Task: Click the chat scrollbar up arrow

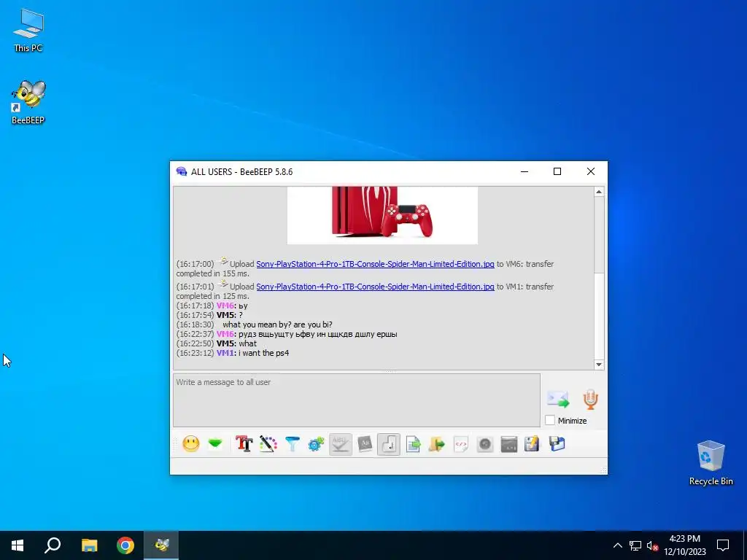Action: (599, 192)
